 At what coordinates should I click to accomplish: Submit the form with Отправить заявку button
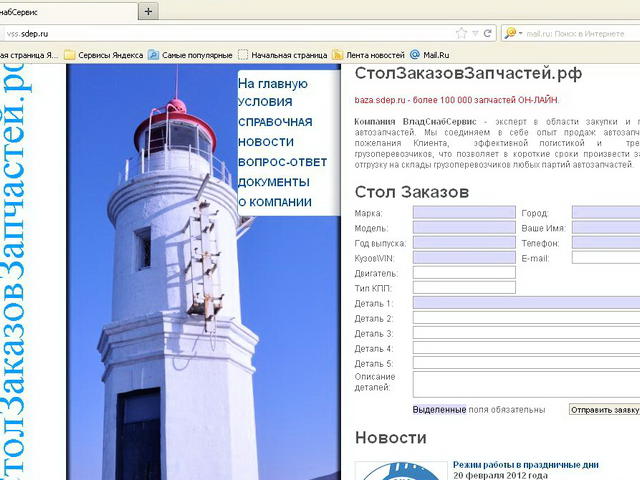tap(604, 409)
